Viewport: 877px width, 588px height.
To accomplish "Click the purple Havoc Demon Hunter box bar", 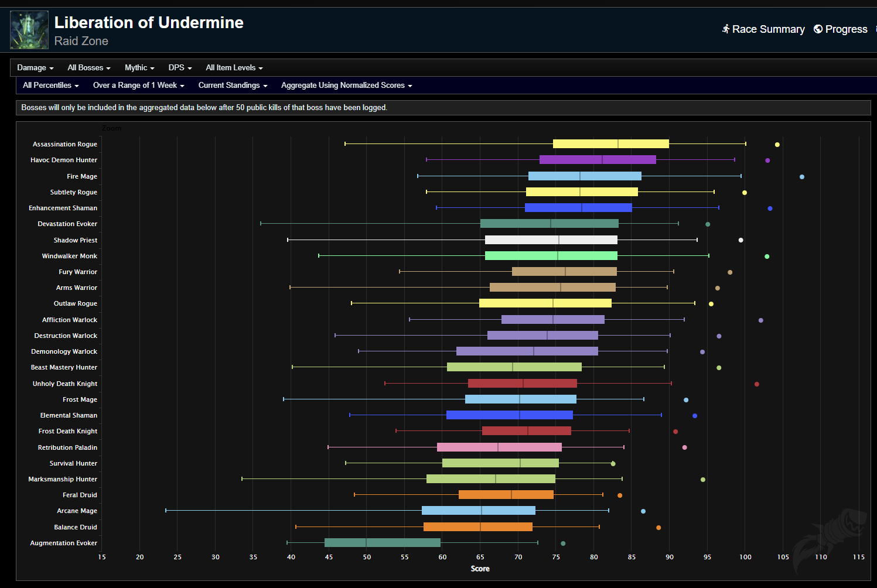I will 598,160.
